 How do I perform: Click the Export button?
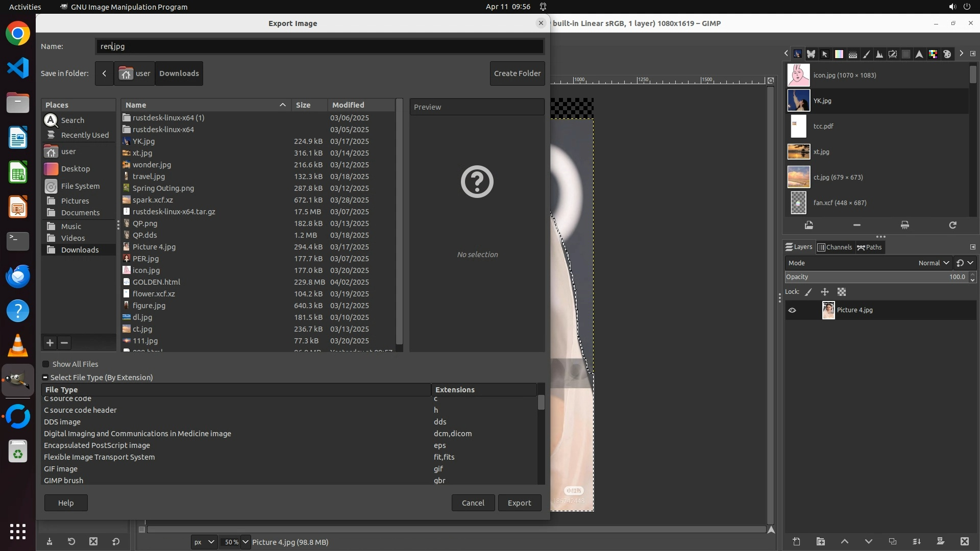pyautogui.click(x=519, y=503)
